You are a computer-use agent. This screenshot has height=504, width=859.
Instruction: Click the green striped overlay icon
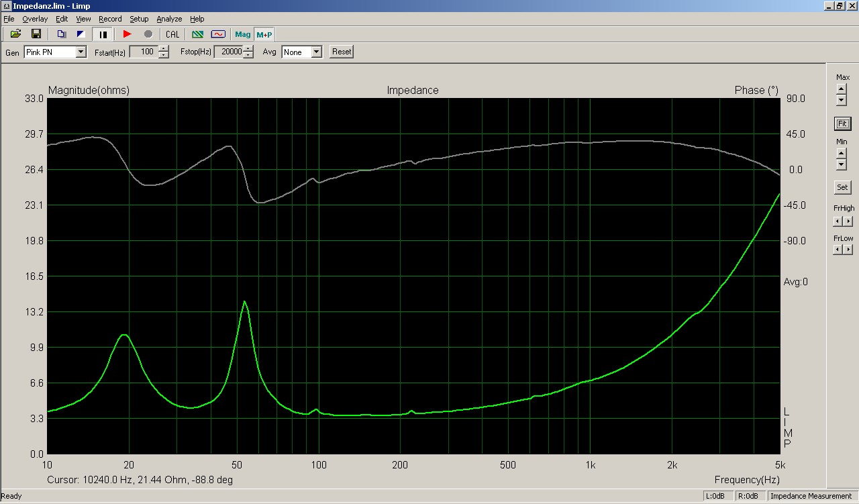(198, 34)
